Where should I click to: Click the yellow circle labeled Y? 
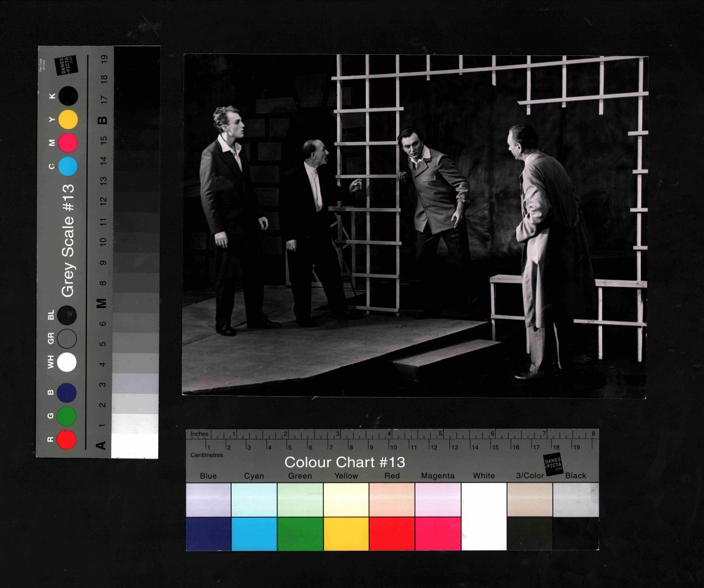(x=68, y=120)
